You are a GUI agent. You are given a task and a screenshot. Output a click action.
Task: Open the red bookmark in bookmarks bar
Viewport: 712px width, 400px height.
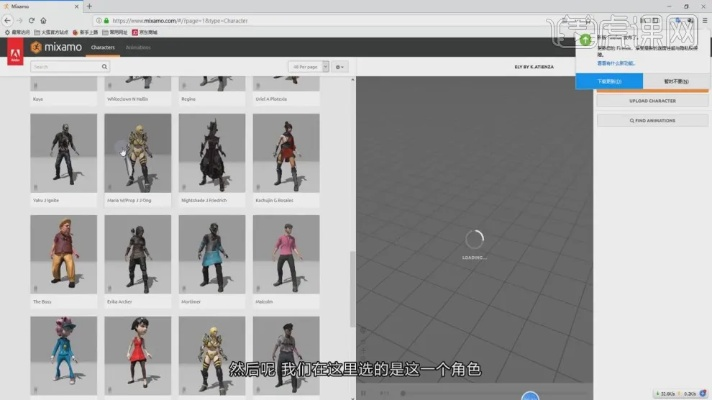point(144,32)
